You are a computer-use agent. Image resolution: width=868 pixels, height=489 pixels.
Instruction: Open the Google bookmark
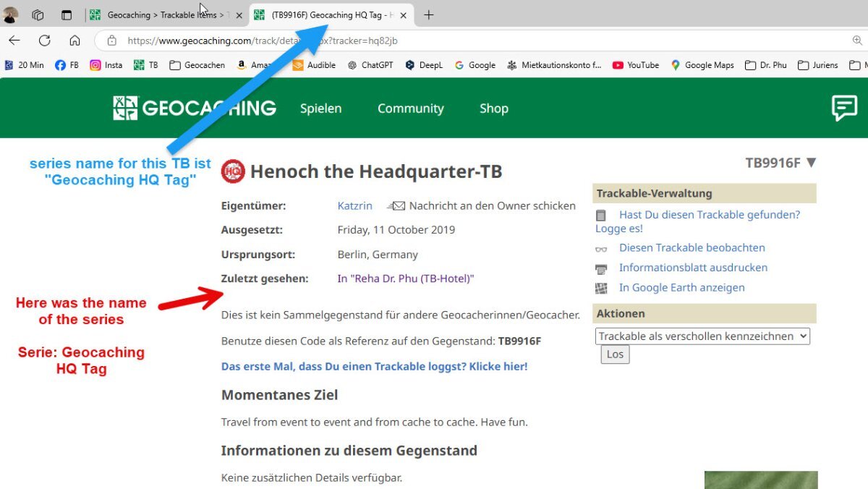click(x=475, y=65)
